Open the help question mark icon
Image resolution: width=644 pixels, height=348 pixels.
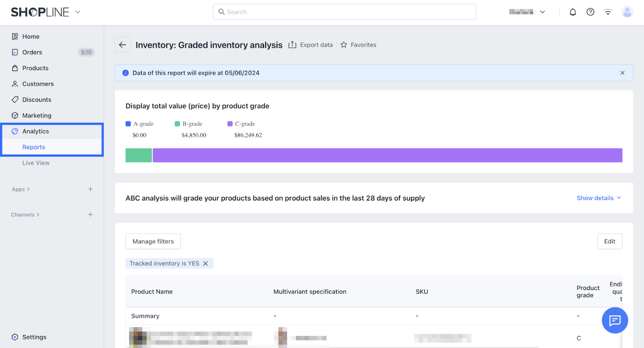tap(590, 12)
